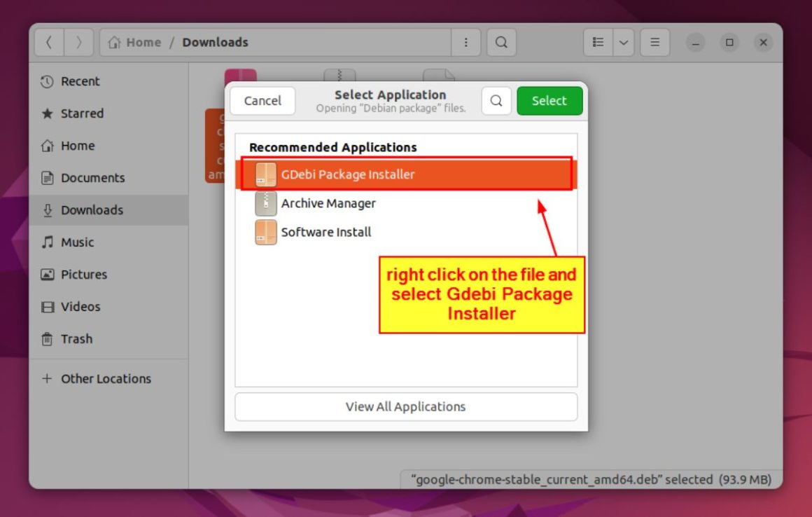Select the GDebi Package Installer icon
The width and height of the screenshot is (812, 517).
click(265, 174)
